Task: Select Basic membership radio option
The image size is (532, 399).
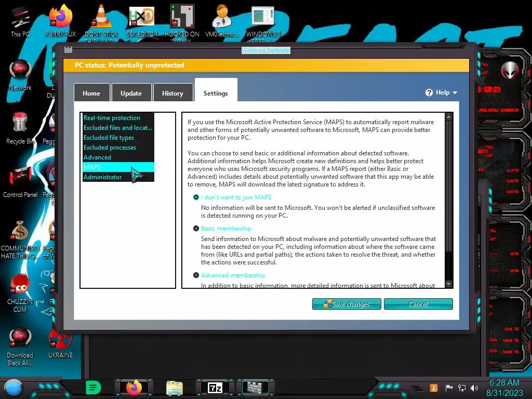Action: click(196, 229)
